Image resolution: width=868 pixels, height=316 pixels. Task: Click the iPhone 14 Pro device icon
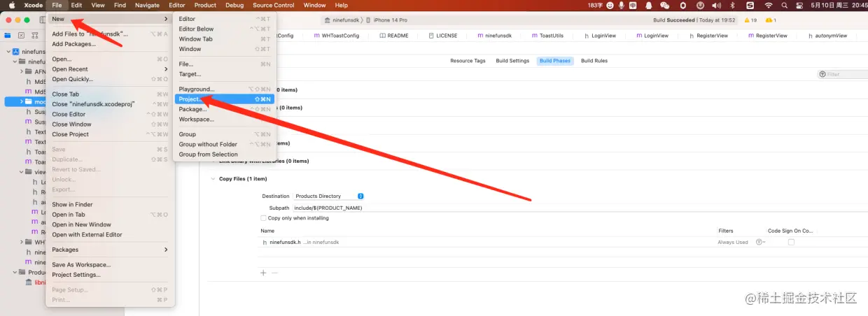(368, 20)
